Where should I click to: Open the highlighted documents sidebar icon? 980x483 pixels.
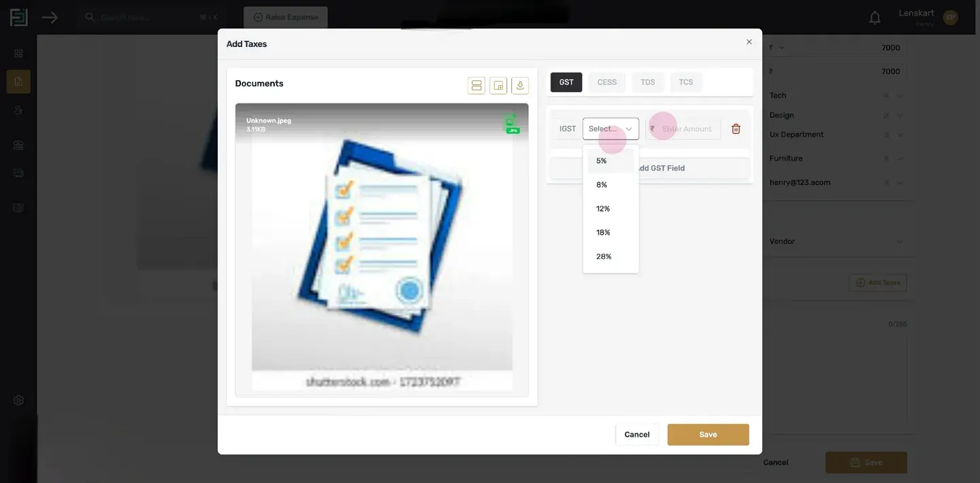18,82
